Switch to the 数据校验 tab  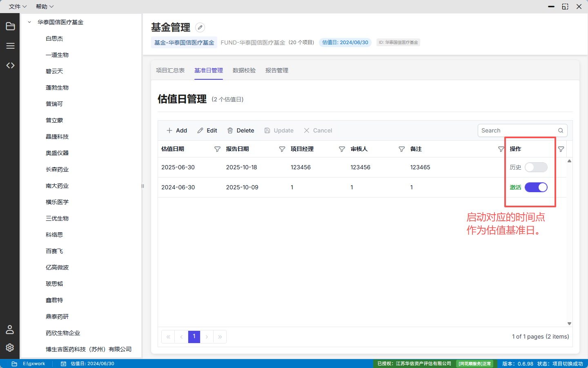[x=244, y=70]
